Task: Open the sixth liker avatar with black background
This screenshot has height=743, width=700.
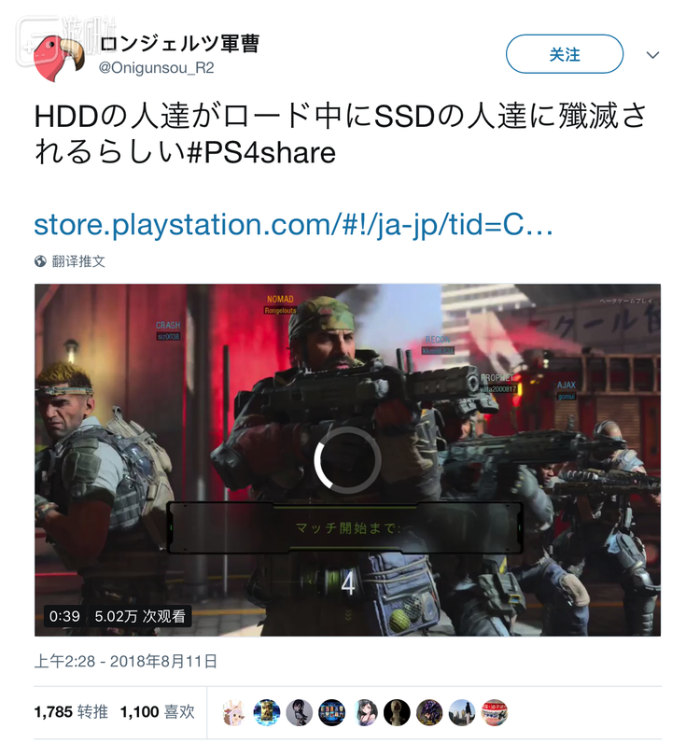Action: (x=397, y=712)
